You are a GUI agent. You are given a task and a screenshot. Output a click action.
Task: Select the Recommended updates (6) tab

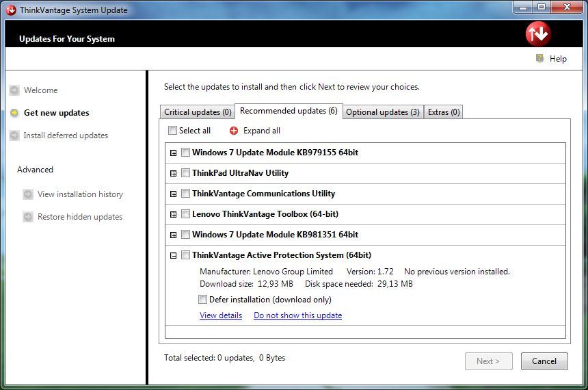[289, 111]
